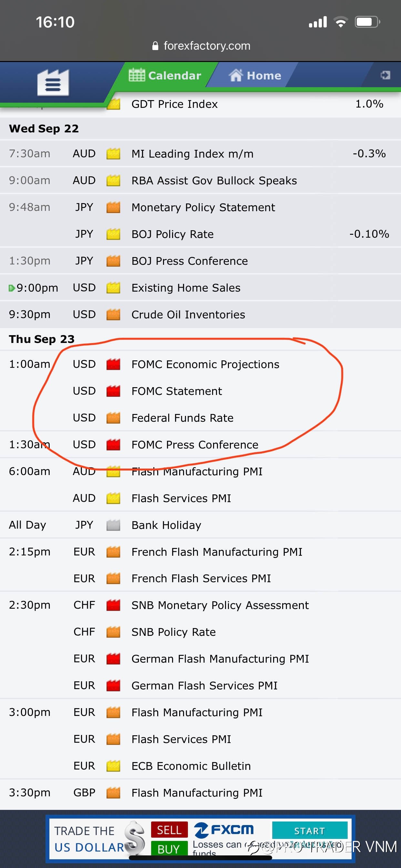Click the red icon for German Flash Services PMI
This screenshot has width=401, height=868.
[x=113, y=685]
